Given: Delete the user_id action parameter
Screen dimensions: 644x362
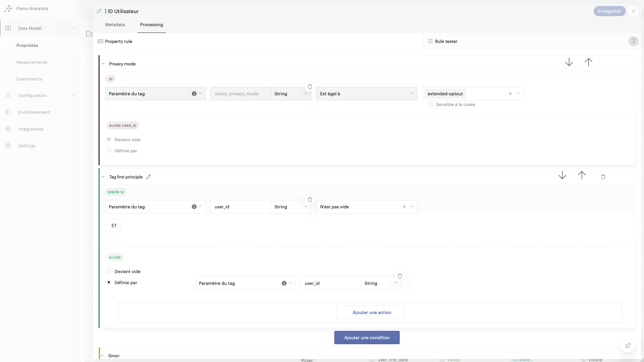Looking at the screenshot, I should point(400,276).
